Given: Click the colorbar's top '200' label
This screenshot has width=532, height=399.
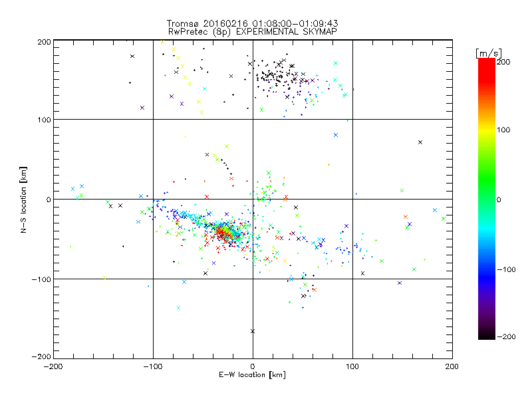Looking at the screenshot, I should (503, 62).
